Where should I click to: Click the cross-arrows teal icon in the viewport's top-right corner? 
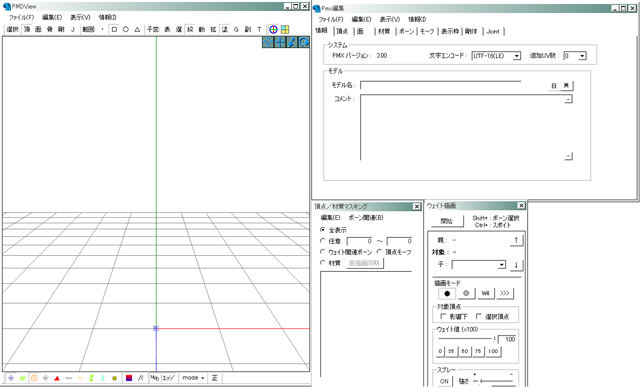(x=280, y=42)
